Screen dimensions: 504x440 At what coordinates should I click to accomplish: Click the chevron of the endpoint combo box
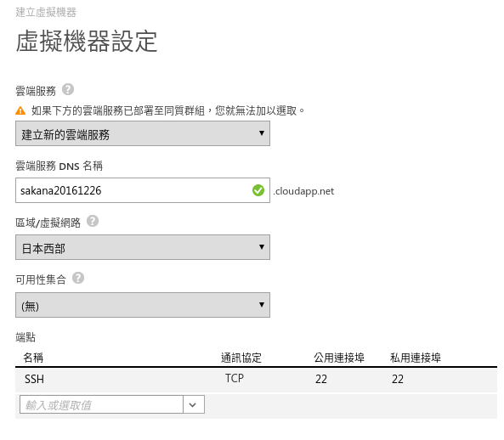coord(193,404)
